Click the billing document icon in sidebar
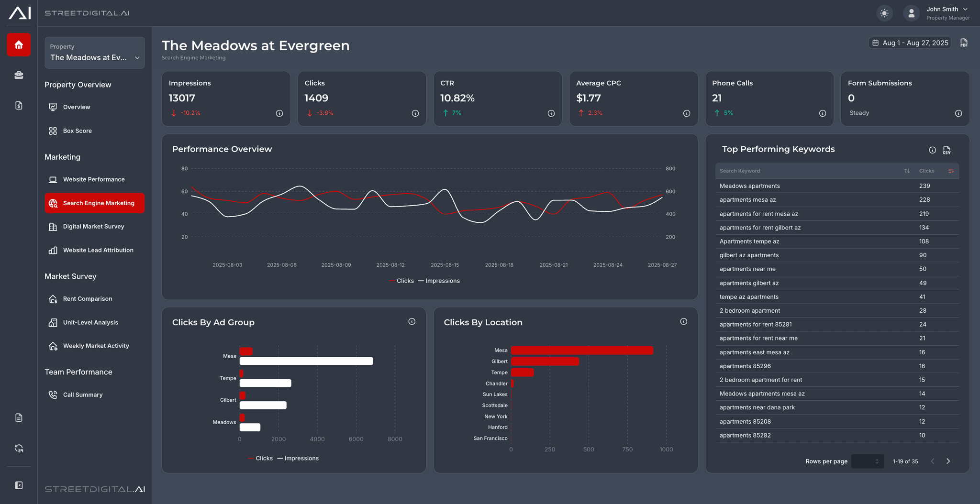The width and height of the screenshot is (980, 504). click(x=18, y=105)
